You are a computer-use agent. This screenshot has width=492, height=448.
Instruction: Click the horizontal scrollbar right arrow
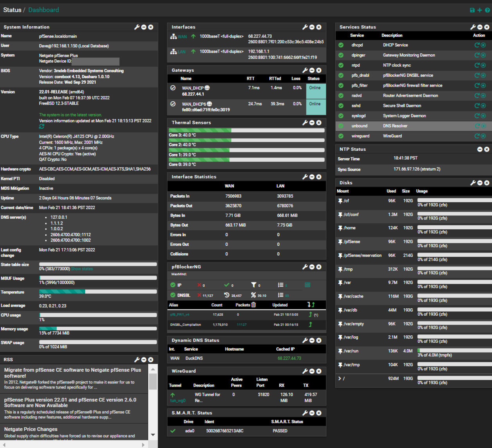pos(143,445)
